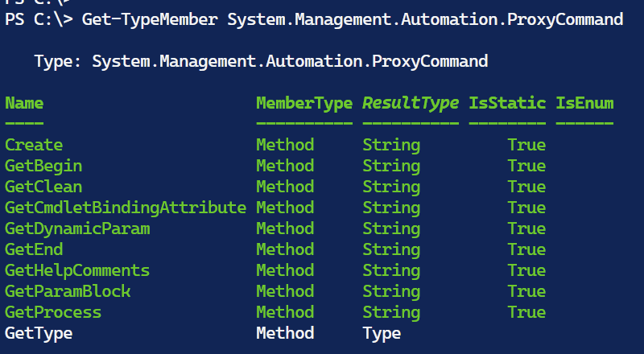Click the GetParamBlock method name
This screenshot has height=354, width=644.
[x=68, y=291]
